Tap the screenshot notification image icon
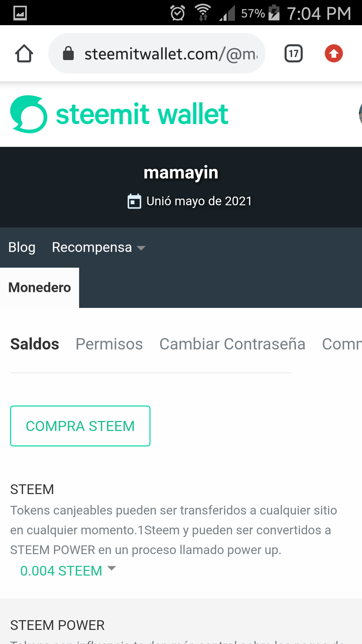The image size is (362, 644). 20,13
